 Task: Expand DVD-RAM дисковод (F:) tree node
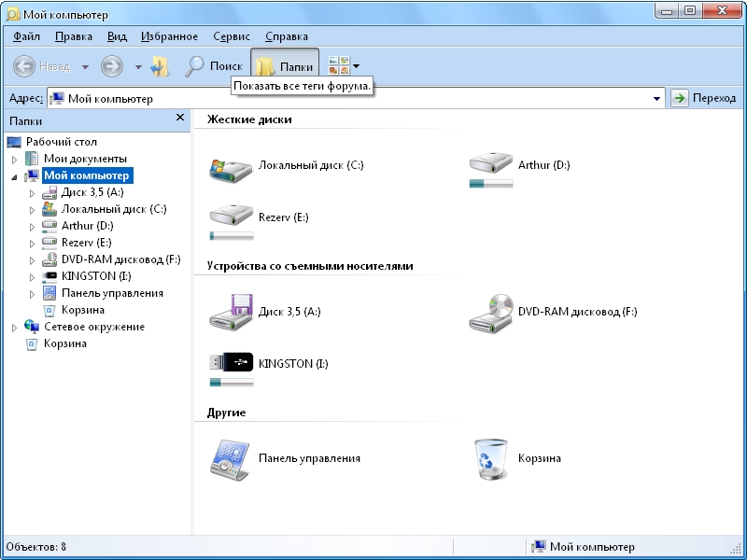32,260
